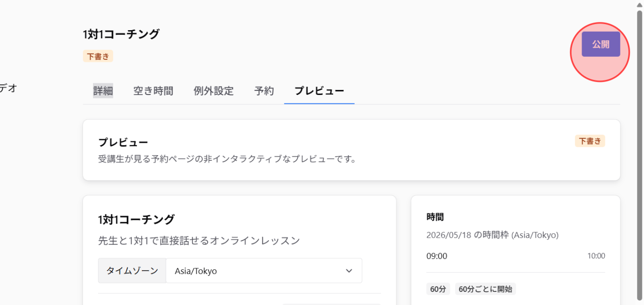The image size is (644, 305).
Task: Click the 時間 heading in side card
Action: pyautogui.click(x=435, y=217)
